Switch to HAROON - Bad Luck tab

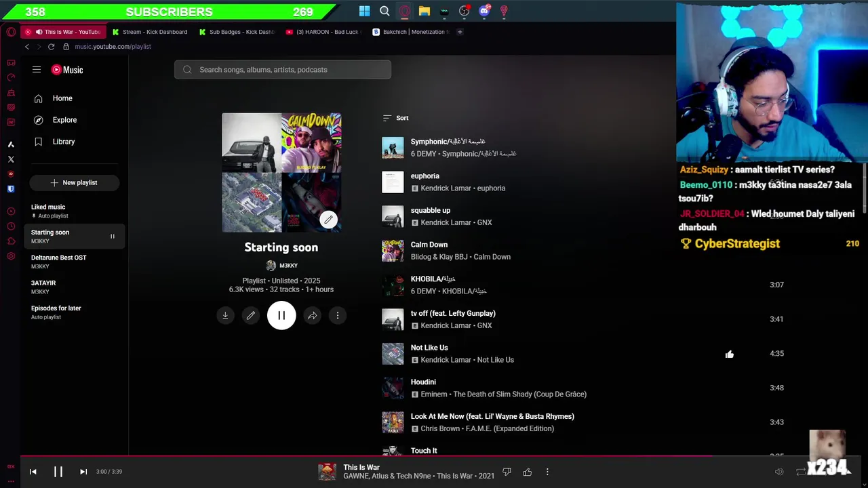pos(324,32)
